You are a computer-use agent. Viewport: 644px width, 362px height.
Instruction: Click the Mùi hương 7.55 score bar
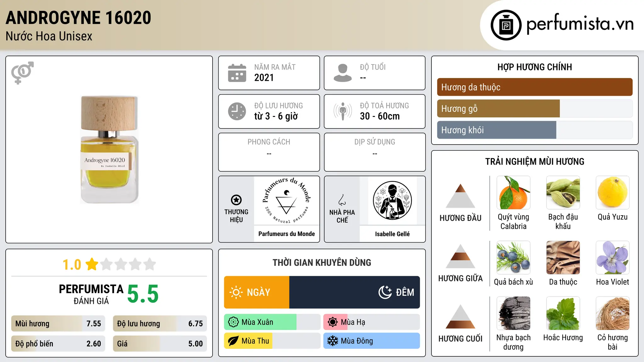58,324
